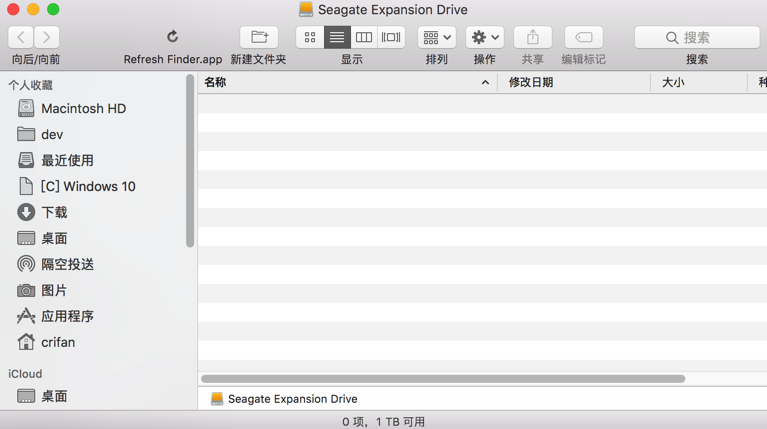Screen dimensions: 767x429
Task: Click the Seagate drive icon in title bar
Action: pyautogui.click(x=306, y=9)
